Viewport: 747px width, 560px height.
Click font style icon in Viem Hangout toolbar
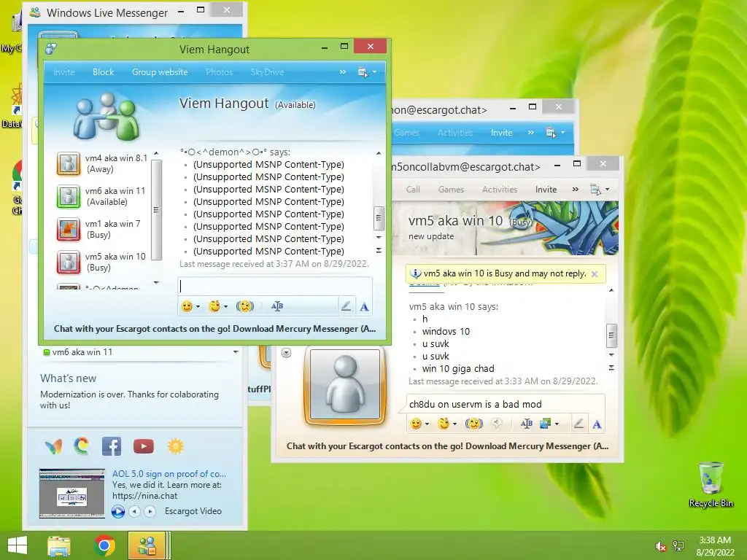point(276,306)
